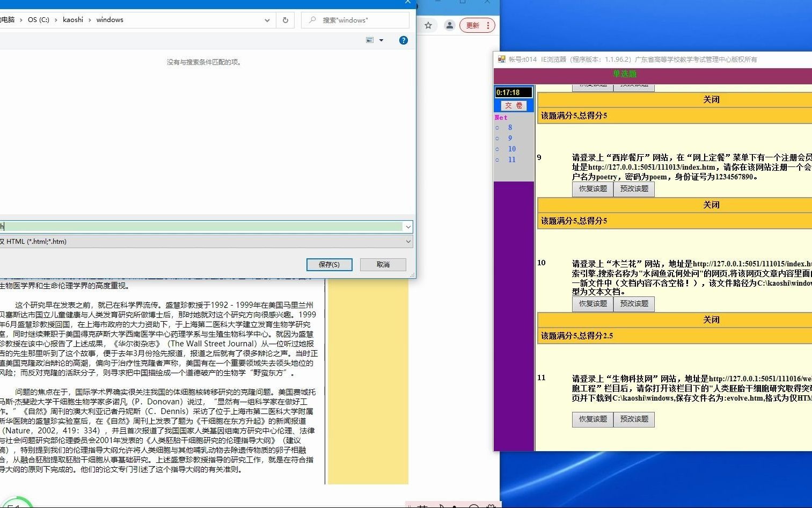Click the 取消 cancel button
812x508 pixels.
coord(383,264)
